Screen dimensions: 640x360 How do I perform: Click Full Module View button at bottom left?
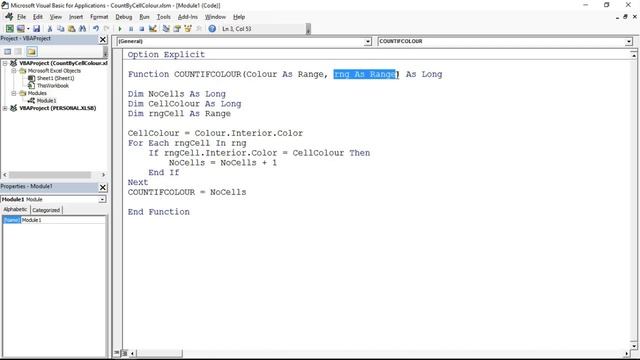pos(124,353)
